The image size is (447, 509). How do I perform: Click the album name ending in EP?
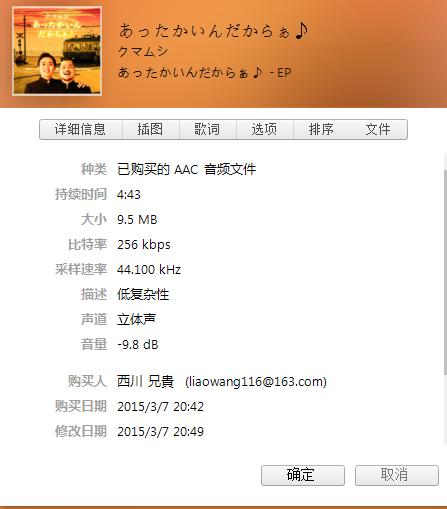point(205,72)
